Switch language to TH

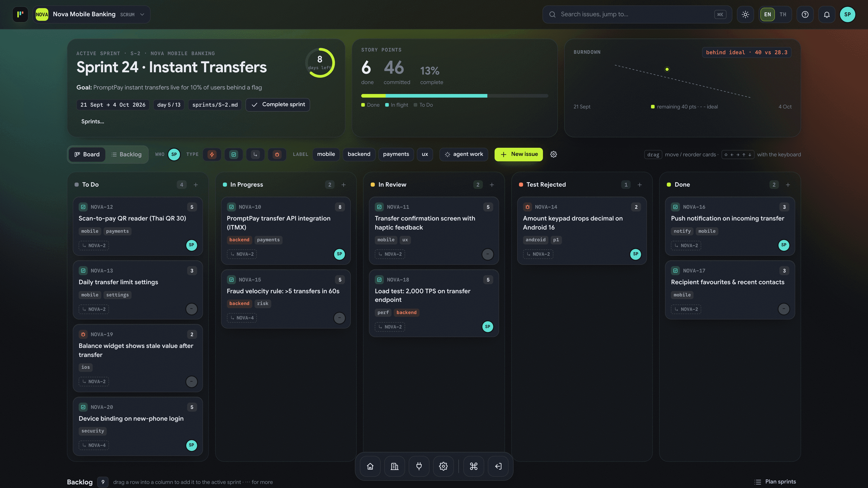[x=782, y=14]
